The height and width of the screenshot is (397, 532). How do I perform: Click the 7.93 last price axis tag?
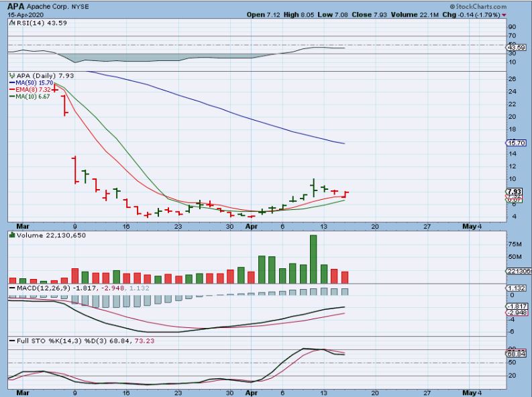(x=515, y=192)
